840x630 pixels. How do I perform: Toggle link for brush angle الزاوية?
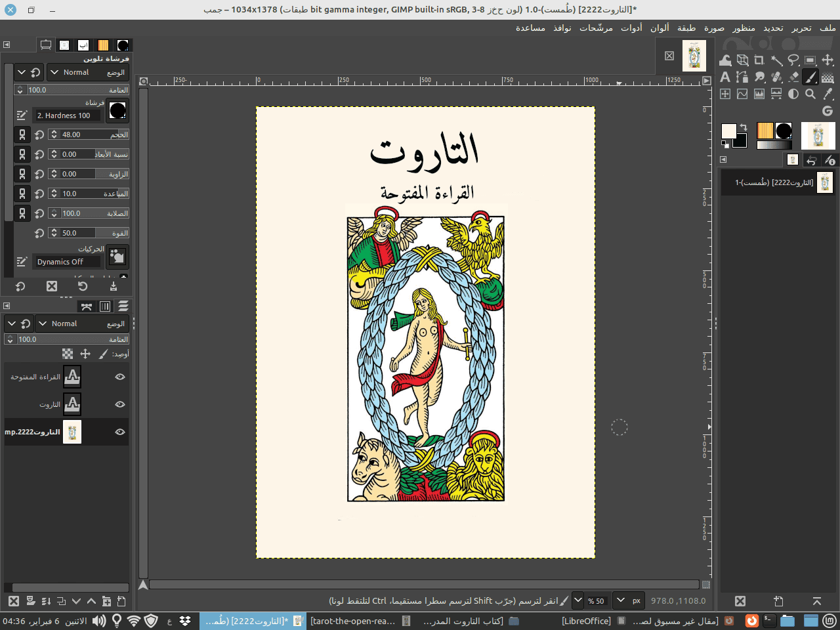22,174
